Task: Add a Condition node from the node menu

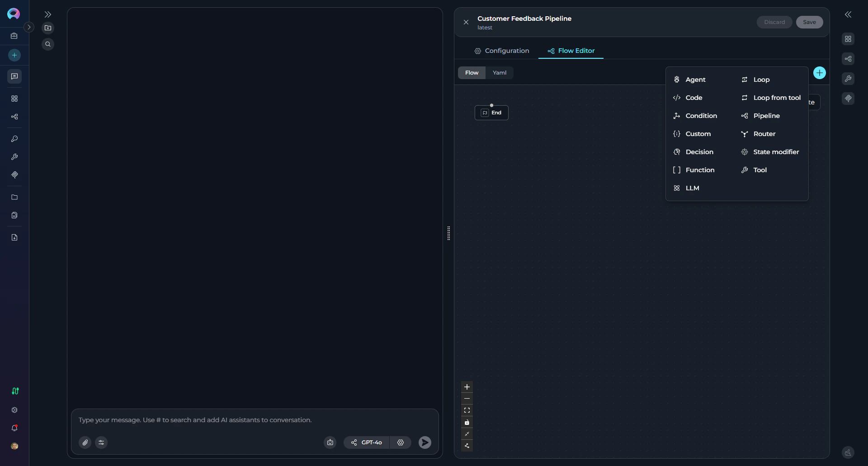Action: point(701,115)
